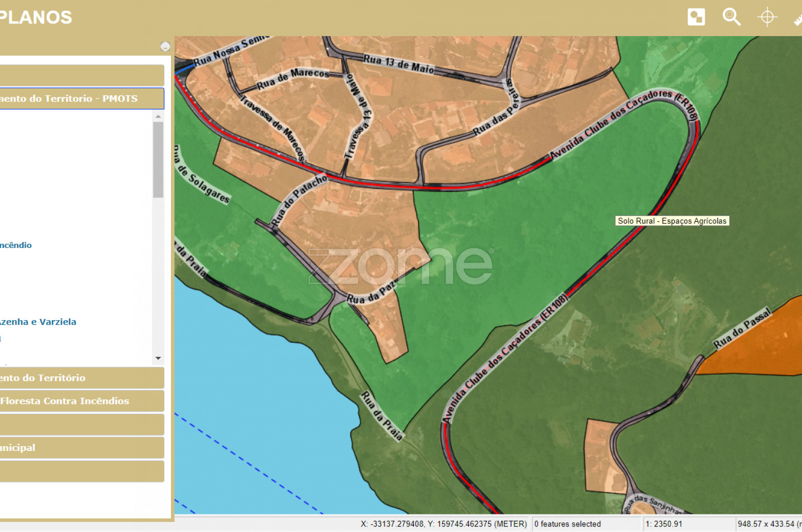Click the layer list scrollbar thumb

click(x=158, y=159)
